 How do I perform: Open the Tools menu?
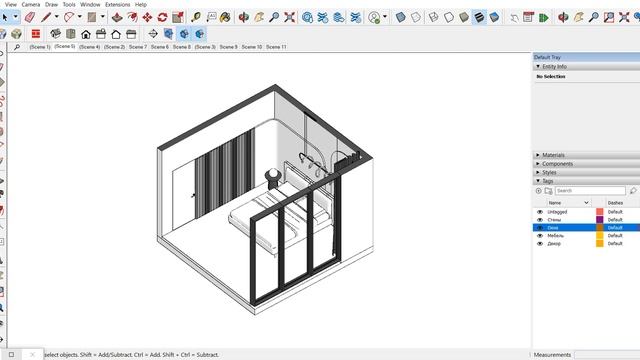[69, 4]
